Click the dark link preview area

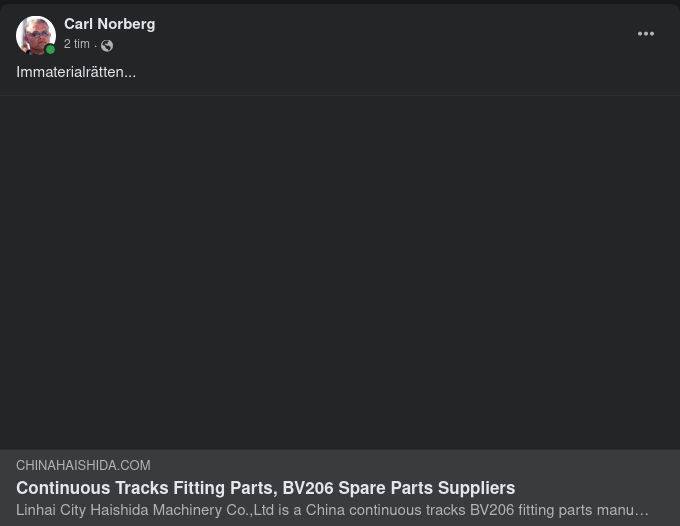point(340,272)
